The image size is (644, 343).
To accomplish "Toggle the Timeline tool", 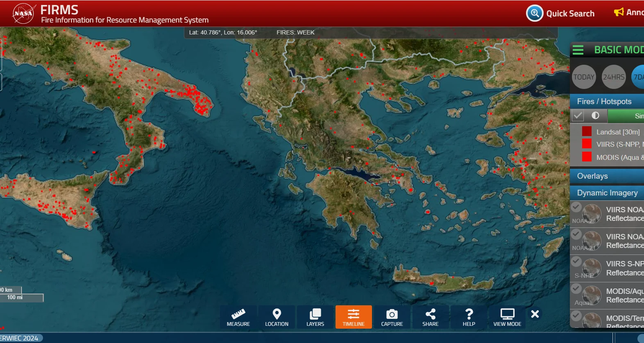I will click(354, 317).
